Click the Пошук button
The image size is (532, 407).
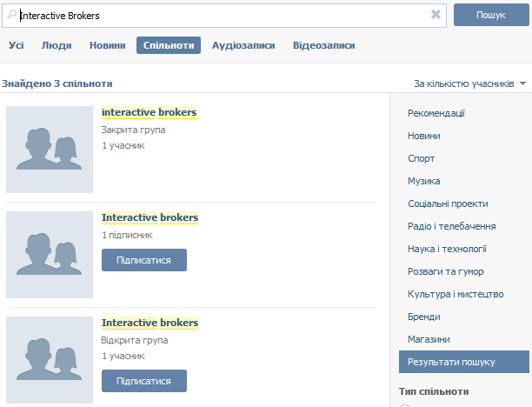pyautogui.click(x=491, y=15)
